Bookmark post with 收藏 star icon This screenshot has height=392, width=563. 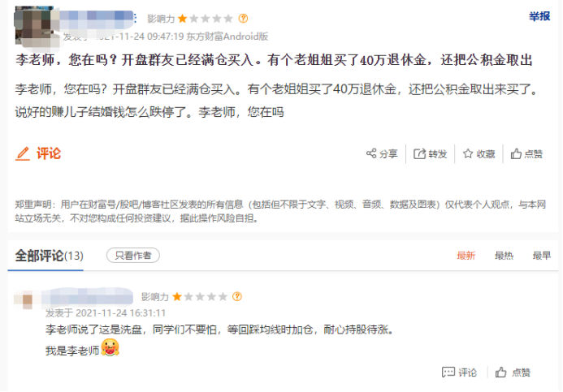tap(479, 154)
